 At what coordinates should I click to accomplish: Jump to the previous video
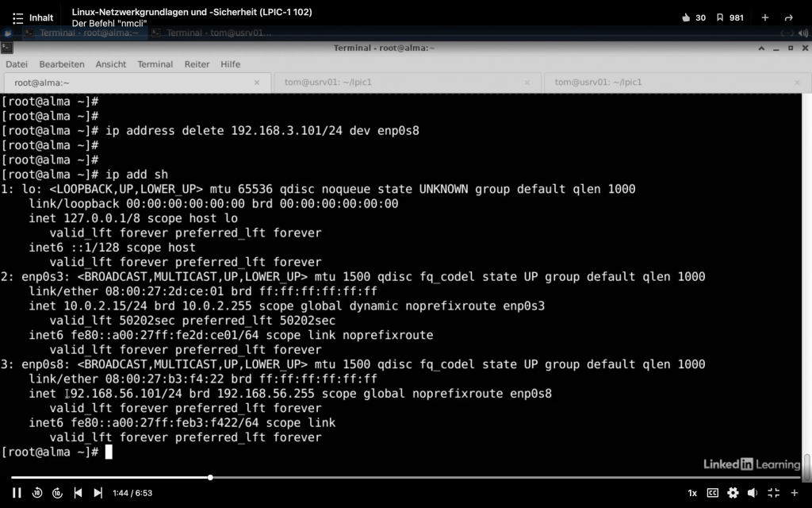pyautogui.click(x=78, y=493)
